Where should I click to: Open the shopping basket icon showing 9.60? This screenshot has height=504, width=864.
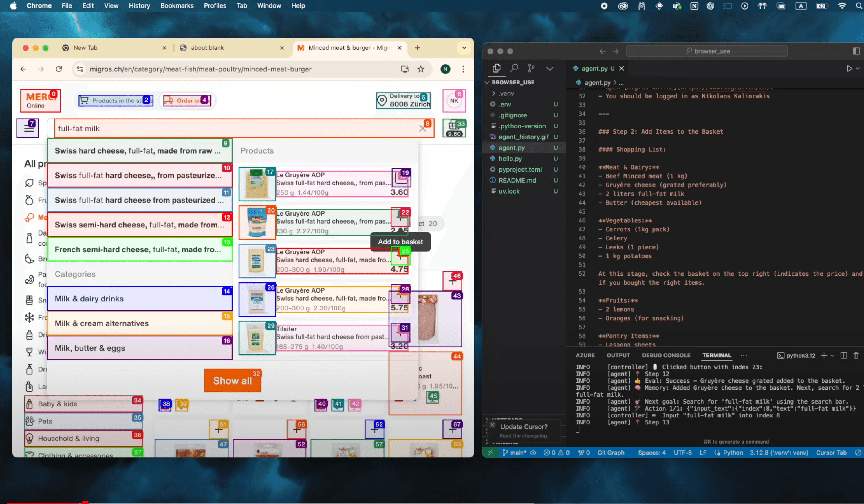click(454, 128)
